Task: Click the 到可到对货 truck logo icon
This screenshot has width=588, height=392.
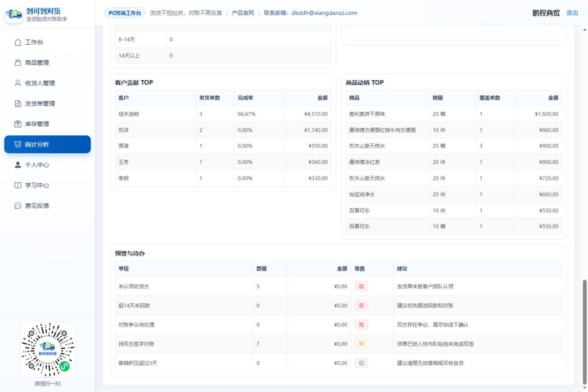Action: [x=14, y=14]
